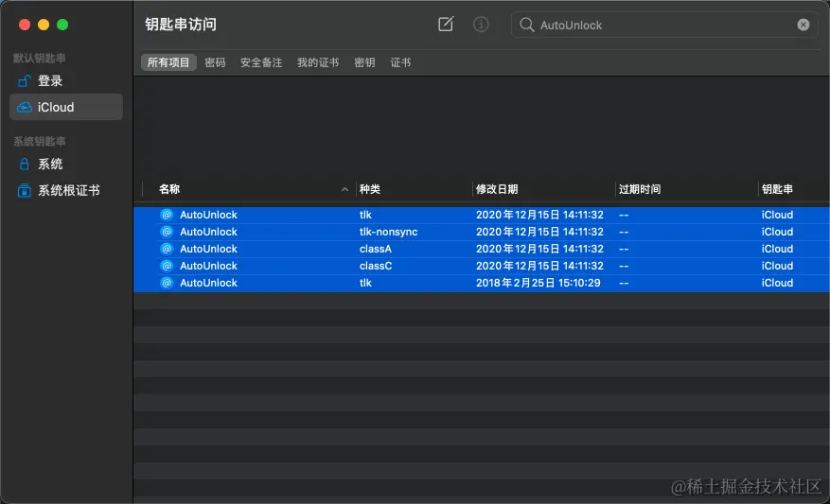Click the magnifying glass search icon
The width and height of the screenshot is (830, 504).
(527, 25)
